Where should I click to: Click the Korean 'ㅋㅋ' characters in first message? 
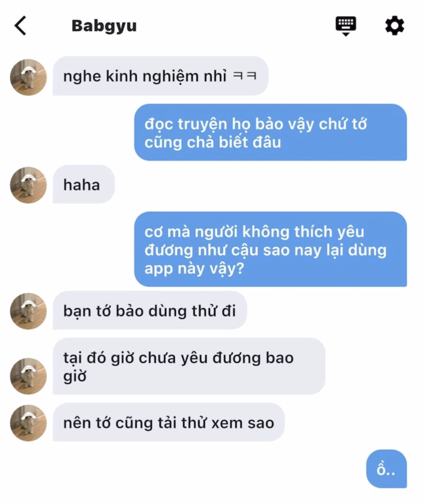[x=245, y=76]
